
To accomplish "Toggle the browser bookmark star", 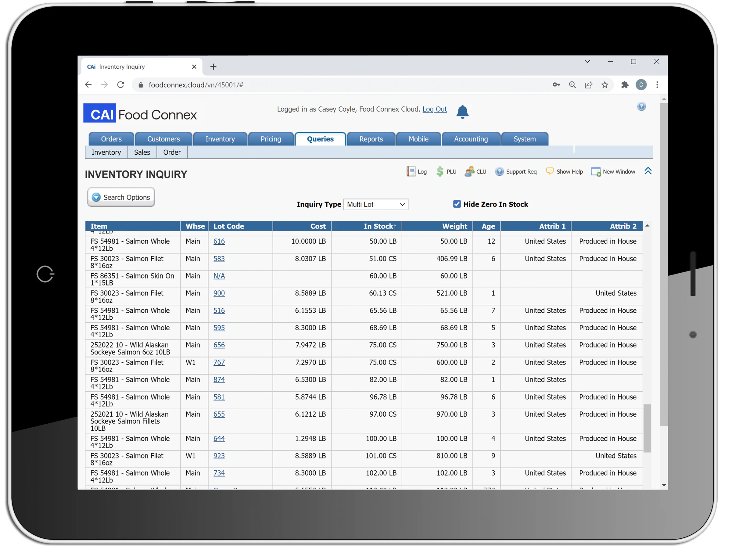I will point(605,85).
